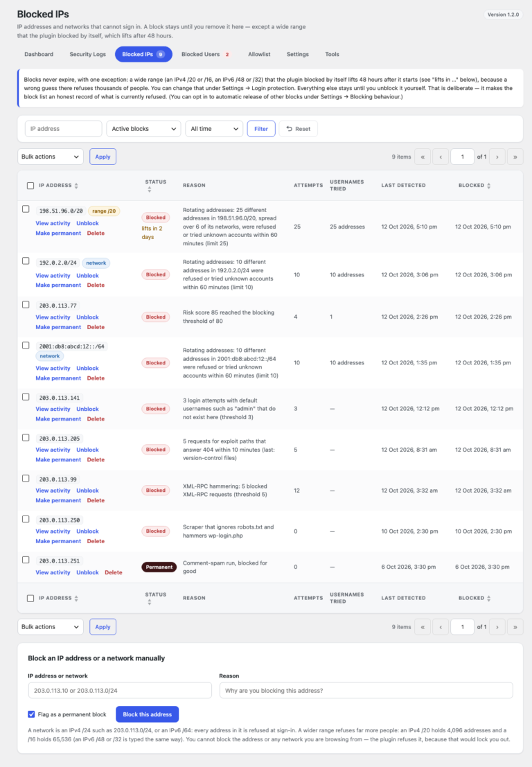The image size is (532, 767).
Task: Go to last page in top pagination
Action: point(515,157)
